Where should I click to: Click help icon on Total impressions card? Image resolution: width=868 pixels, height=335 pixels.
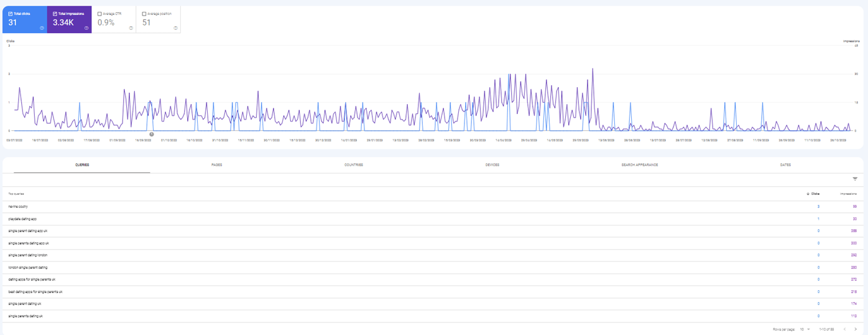tap(86, 28)
